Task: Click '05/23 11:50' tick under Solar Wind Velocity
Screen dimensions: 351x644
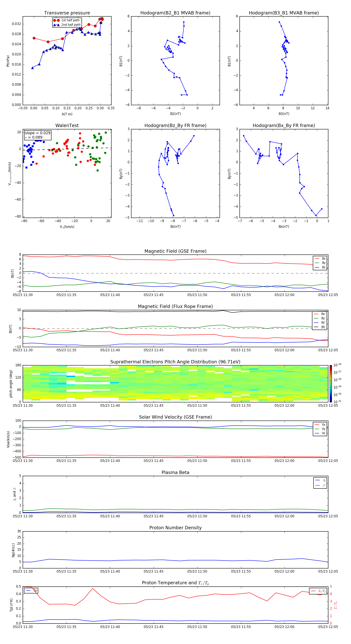Action: pyautogui.click(x=197, y=461)
